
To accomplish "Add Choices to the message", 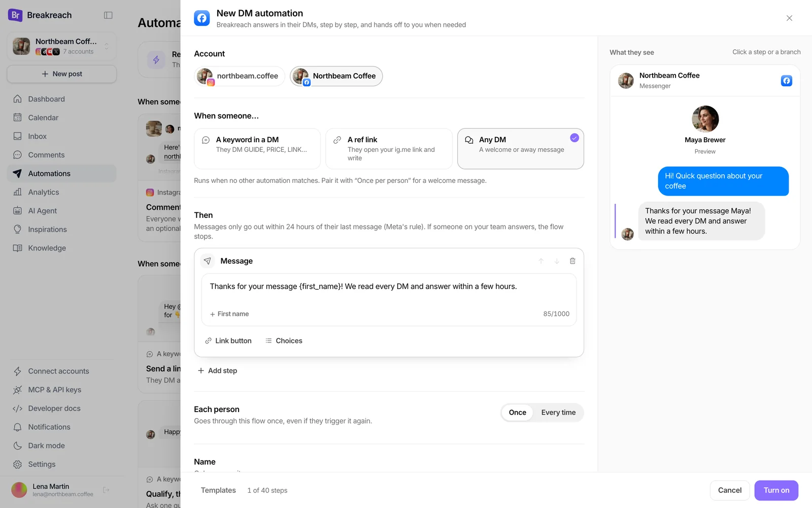I will point(284,341).
